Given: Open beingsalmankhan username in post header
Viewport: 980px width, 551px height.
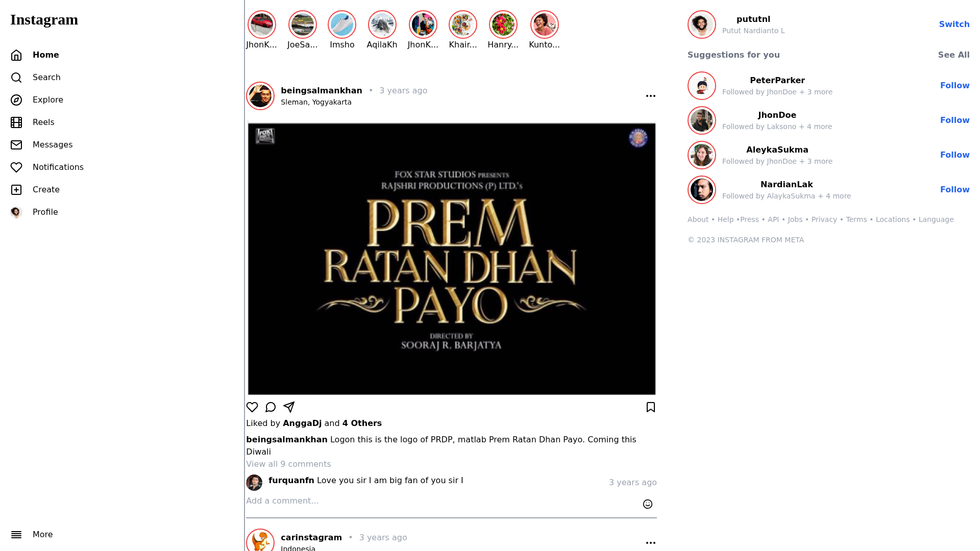Looking at the screenshot, I should pyautogui.click(x=321, y=91).
